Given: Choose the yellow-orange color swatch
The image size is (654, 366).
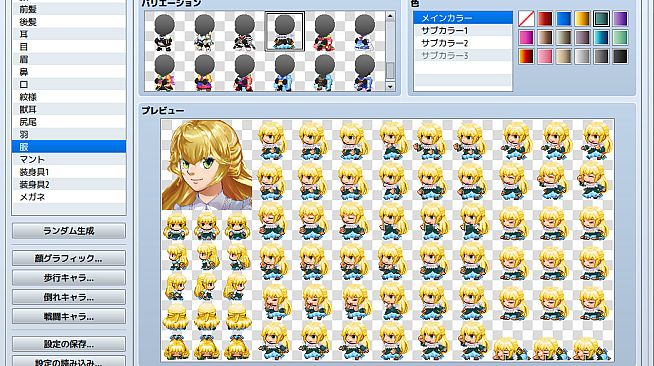Looking at the screenshot, I should tap(582, 19).
